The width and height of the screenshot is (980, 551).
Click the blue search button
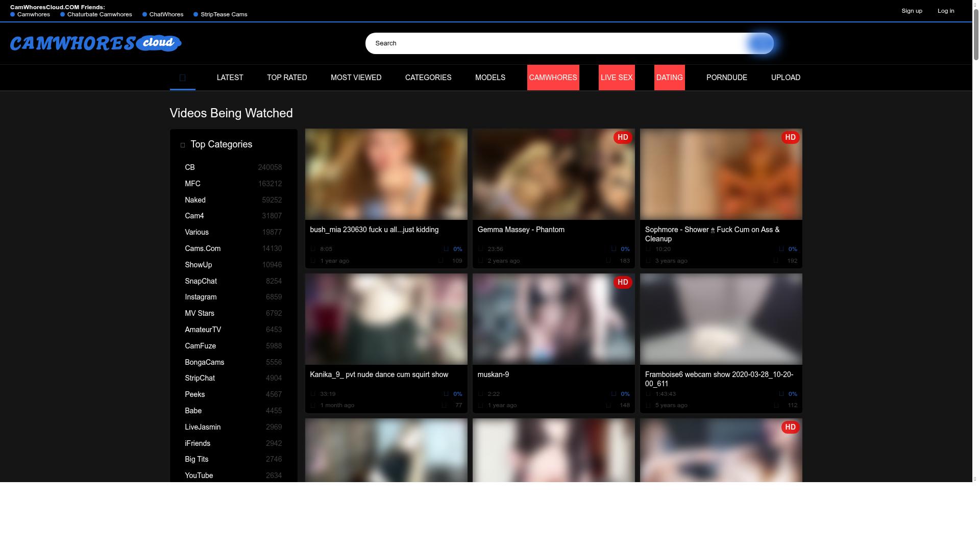click(x=760, y=43)
